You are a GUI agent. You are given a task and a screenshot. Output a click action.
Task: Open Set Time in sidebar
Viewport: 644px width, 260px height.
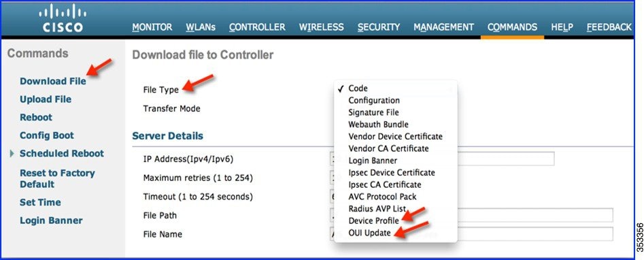(40, 202)
